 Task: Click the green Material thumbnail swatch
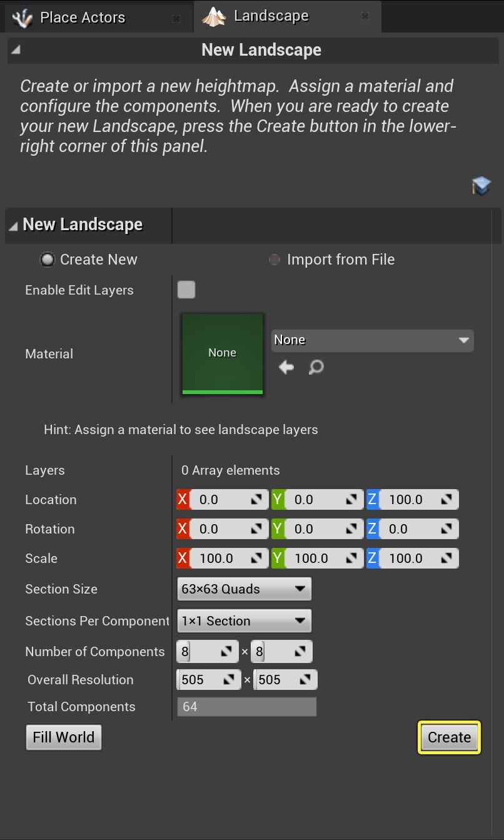click(x=223, y=353)
